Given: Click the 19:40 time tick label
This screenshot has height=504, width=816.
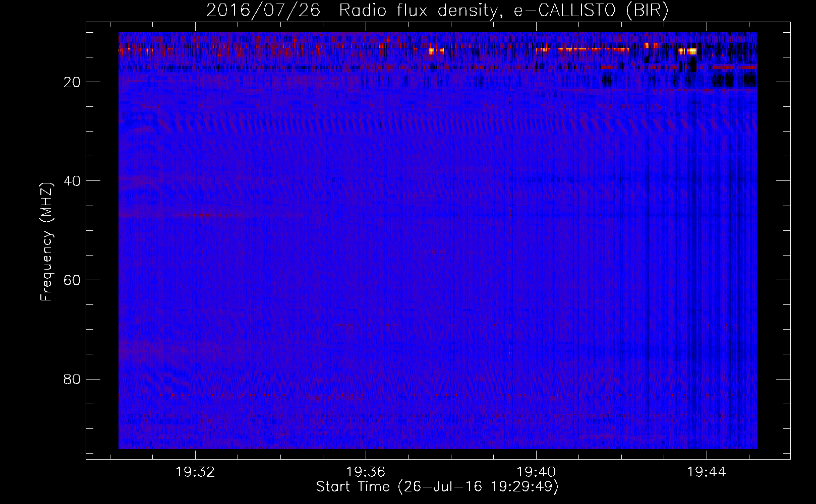Looking at the screenshot, I should [536, 472].
